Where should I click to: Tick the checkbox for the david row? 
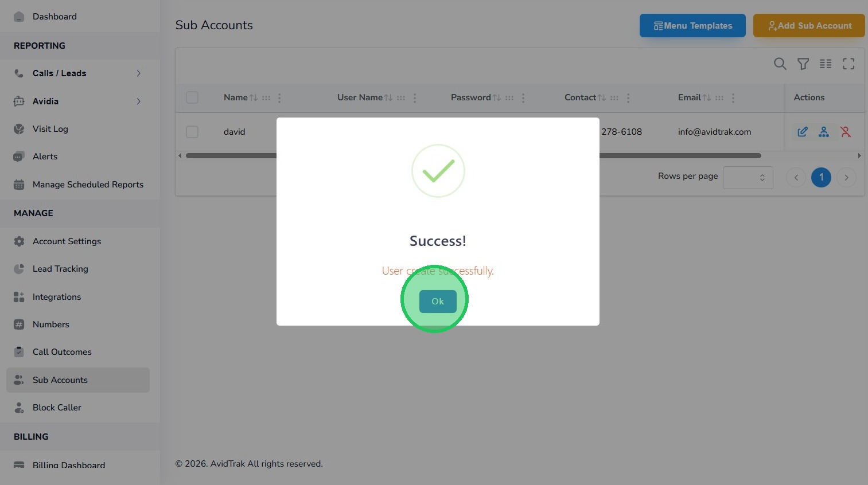[x=192, y=132]
